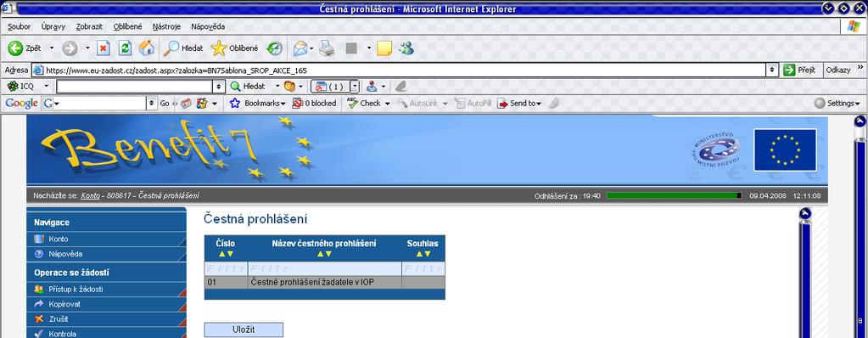The width and height of the screenshot is (868, 338).
Task: Click the Google logo on toolbar
Action: pos(21,103)
